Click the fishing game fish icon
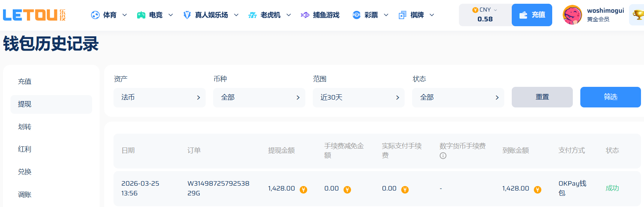Image resolution: width=644 pixels, height=207 pixels. point(305,15)
